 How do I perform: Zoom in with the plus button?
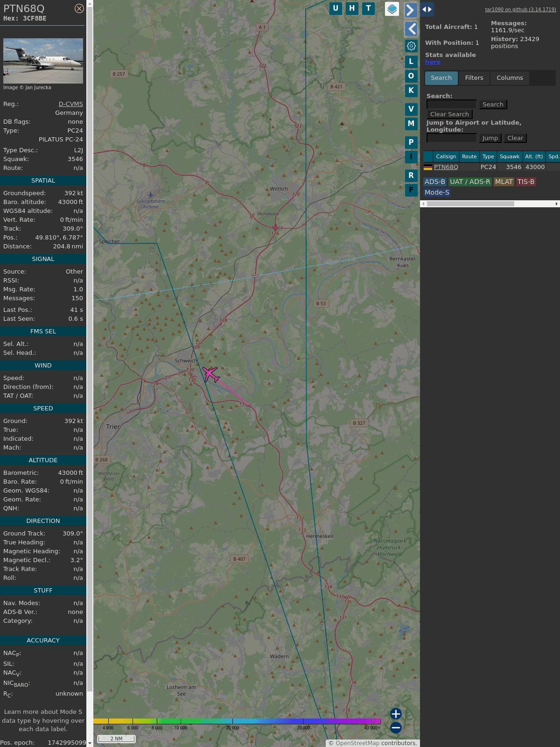point(396,713)
